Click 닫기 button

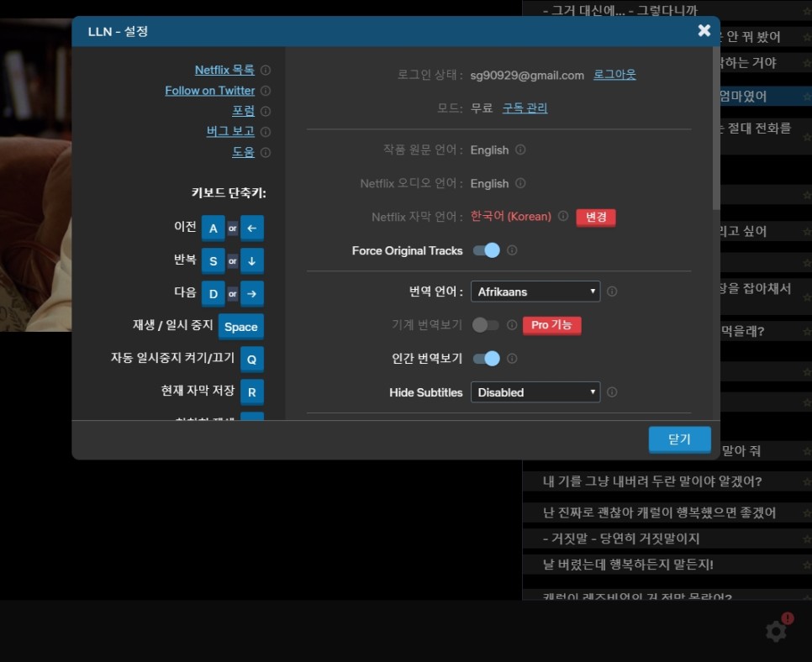coord(679,439)
